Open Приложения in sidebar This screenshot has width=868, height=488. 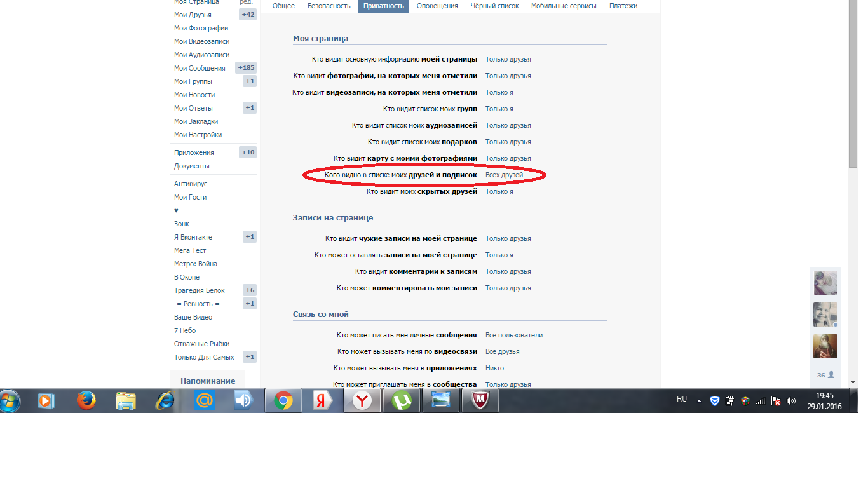point(194,152)
